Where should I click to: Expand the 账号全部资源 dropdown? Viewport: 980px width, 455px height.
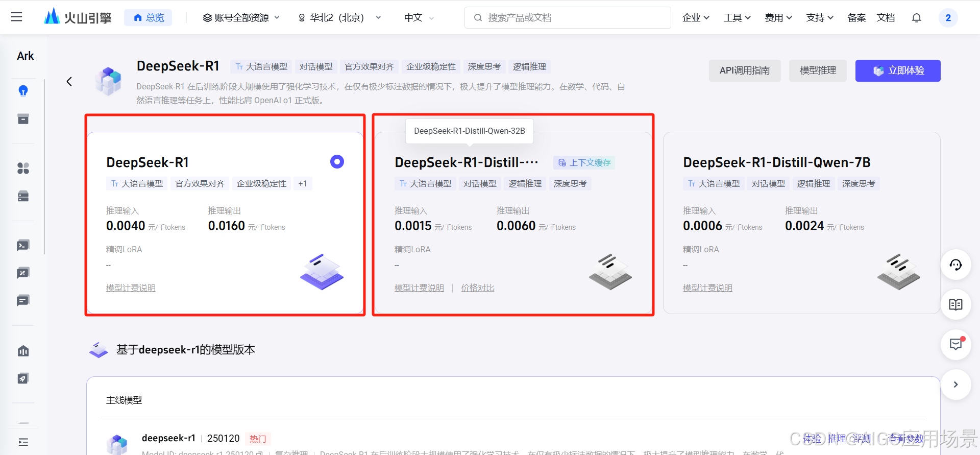(x=241, y=17)
